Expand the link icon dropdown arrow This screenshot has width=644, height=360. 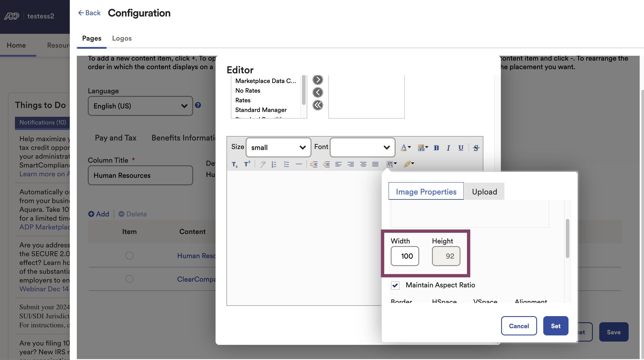tap(413, 164)
